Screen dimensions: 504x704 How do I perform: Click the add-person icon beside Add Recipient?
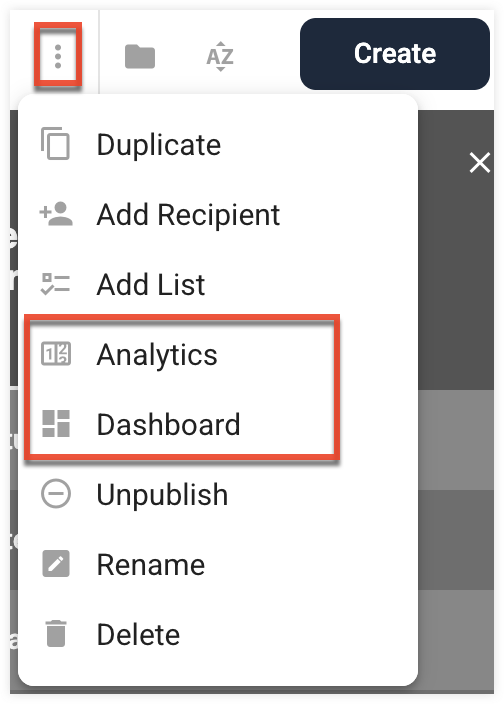pos(56,214)
